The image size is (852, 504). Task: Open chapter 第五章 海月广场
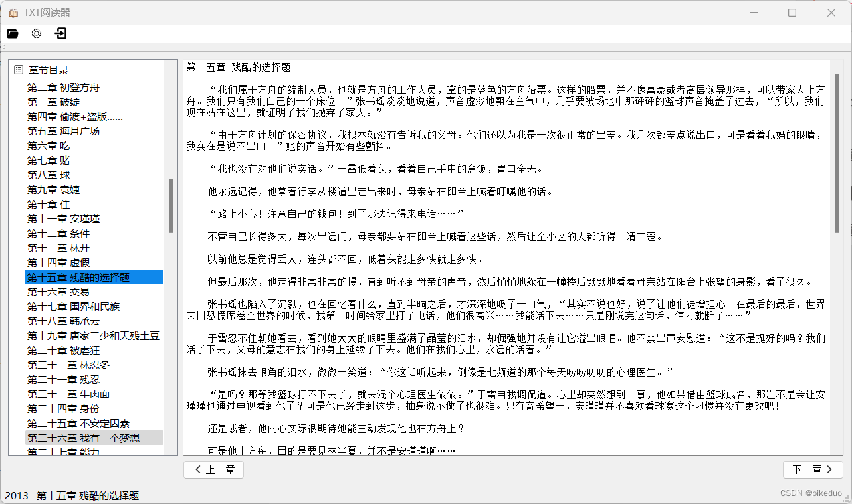[x=63, y=131]
